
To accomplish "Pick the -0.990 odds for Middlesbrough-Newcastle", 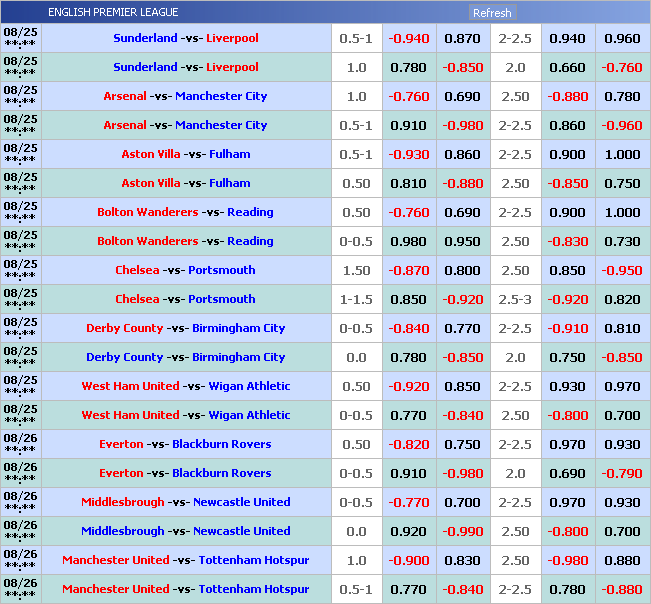I will pos(462,532).
